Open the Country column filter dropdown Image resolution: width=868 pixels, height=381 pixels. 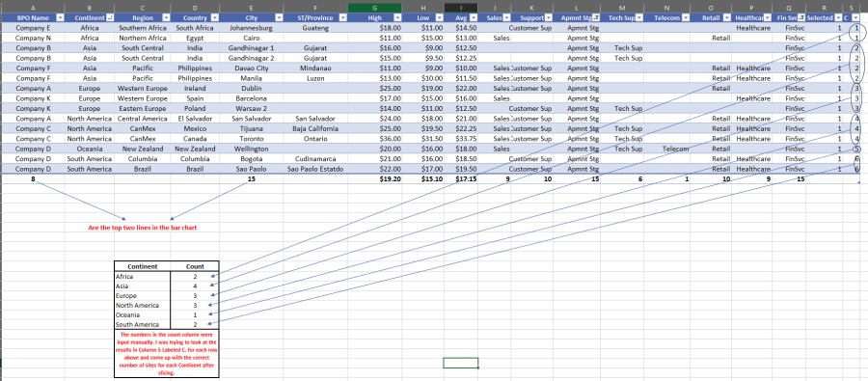tap(214, 17)
